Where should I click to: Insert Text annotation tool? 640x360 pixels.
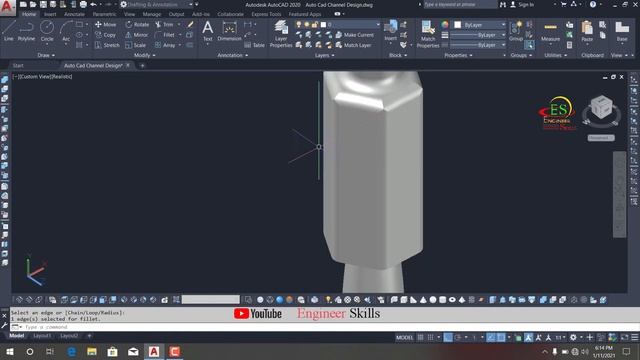coord(208,31)
